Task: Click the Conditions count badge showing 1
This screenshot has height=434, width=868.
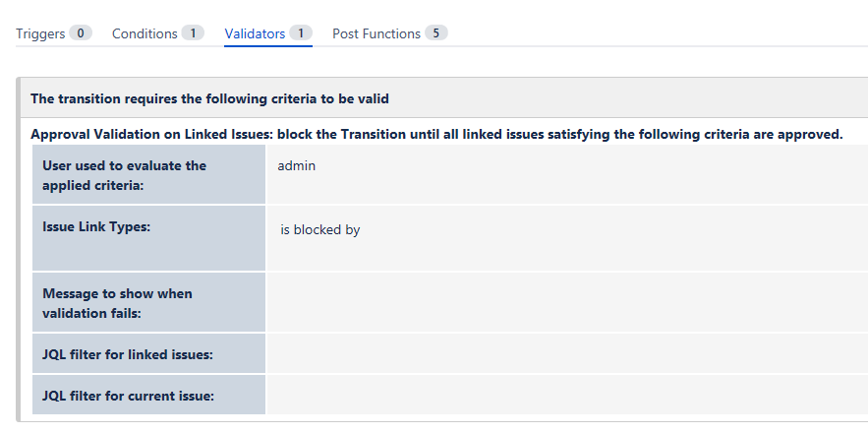Action: click(193, 33)
